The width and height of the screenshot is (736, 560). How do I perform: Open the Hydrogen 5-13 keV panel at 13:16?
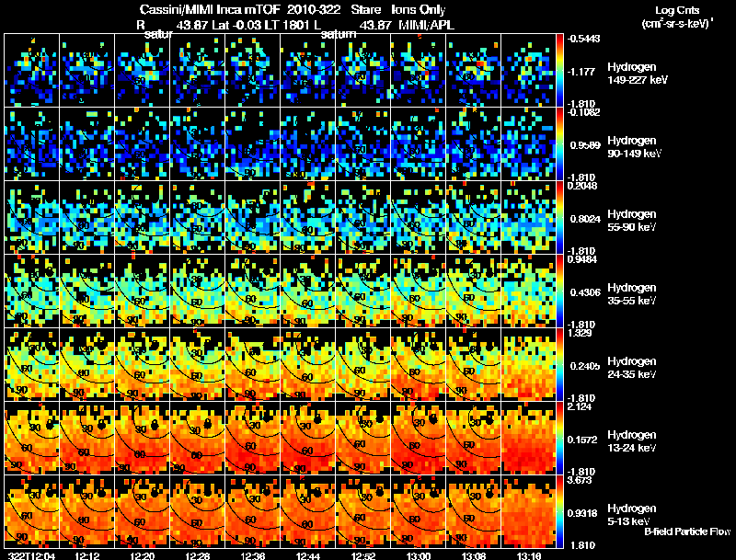(528, 512)
